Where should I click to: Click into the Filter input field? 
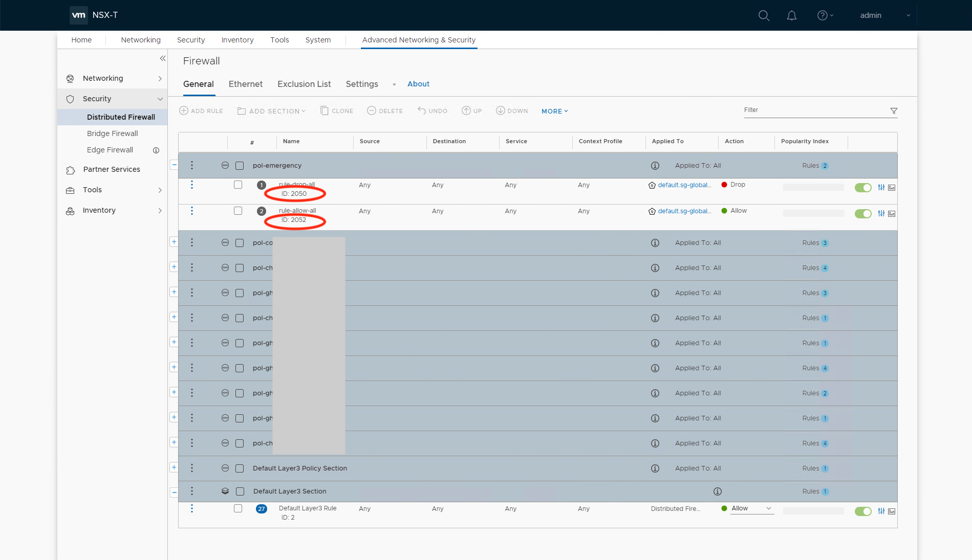click(814, 110)
